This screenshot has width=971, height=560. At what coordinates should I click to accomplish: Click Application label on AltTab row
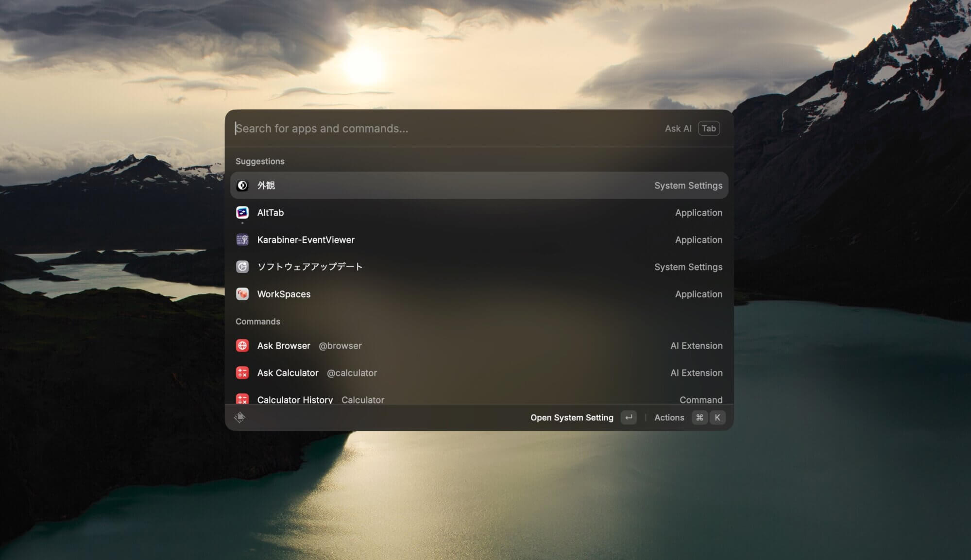pyautogui.click(x=698, y=213)
